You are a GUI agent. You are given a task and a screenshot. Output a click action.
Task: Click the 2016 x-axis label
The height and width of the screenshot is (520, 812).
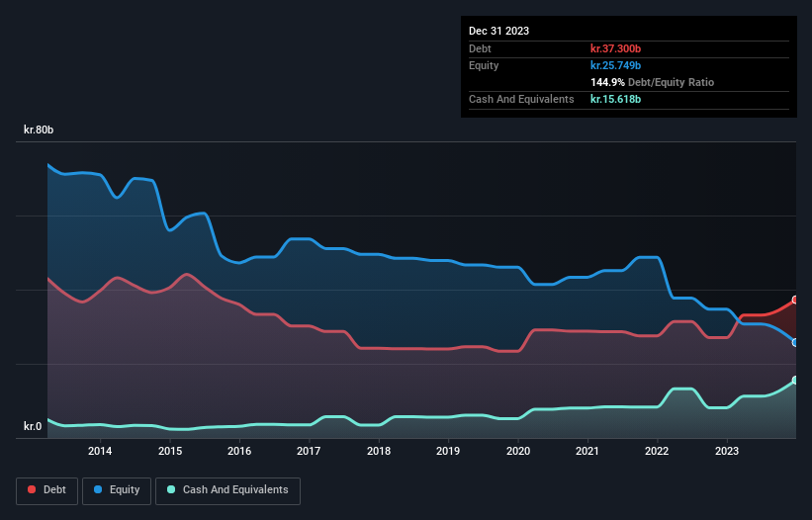[239, 451]
